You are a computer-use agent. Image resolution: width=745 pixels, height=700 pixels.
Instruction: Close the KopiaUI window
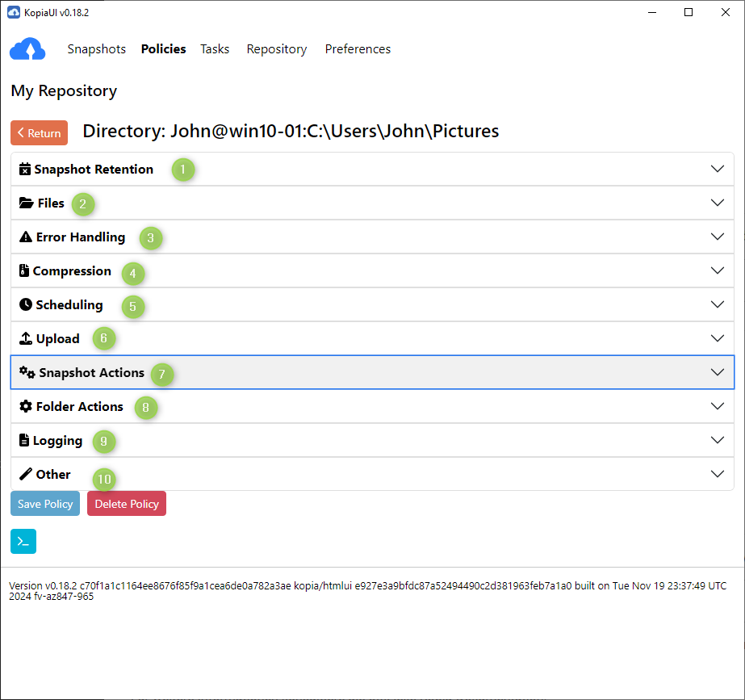coord(726,12)
